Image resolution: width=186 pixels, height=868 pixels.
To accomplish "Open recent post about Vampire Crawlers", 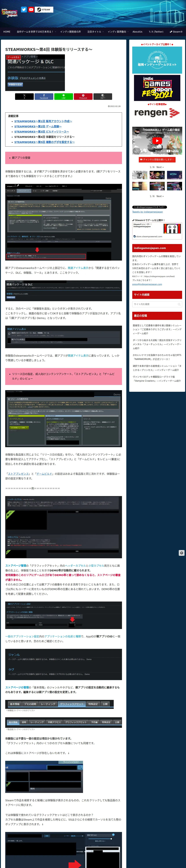I will click(x=157, y=379).
